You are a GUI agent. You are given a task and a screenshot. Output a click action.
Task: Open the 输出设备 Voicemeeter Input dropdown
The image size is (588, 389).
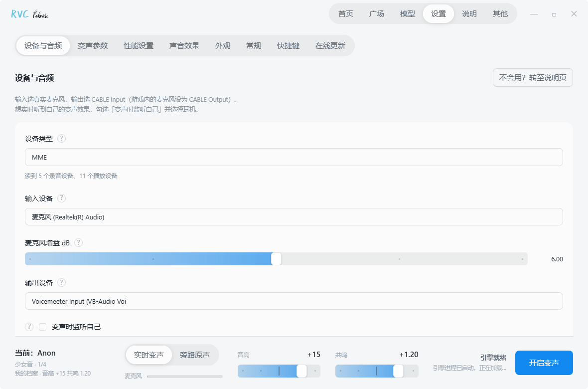click(x=294, y=301)
